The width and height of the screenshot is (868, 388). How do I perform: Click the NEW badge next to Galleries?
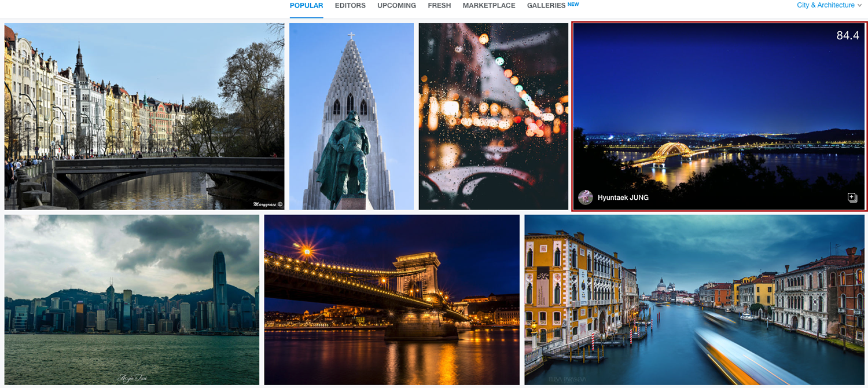[573, 4]
